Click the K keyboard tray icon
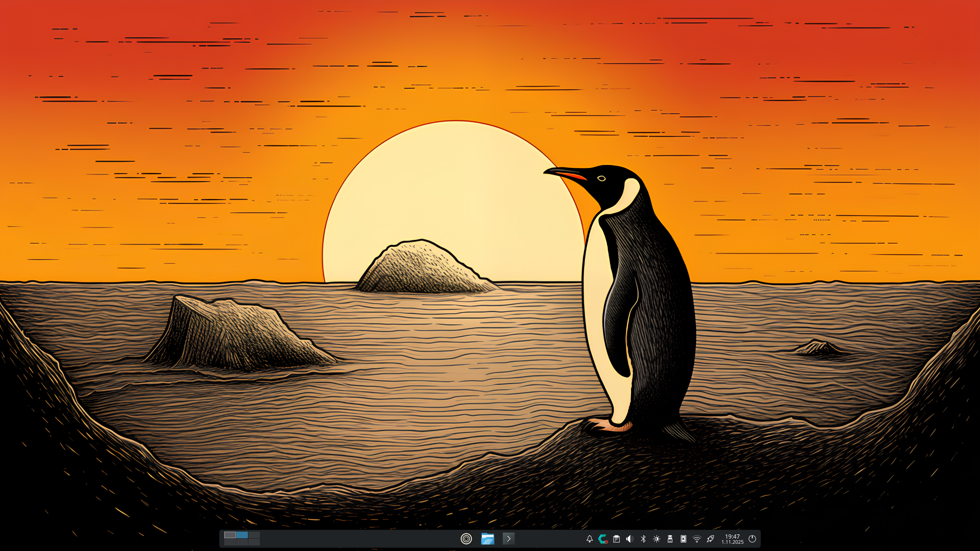 tap(683, 539)
